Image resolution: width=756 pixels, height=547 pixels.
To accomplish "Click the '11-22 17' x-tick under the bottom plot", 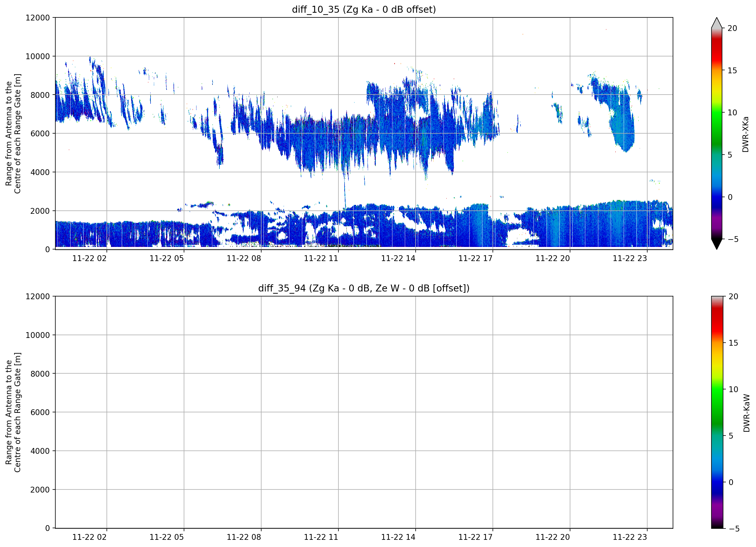I will click(x=475, y=537).
